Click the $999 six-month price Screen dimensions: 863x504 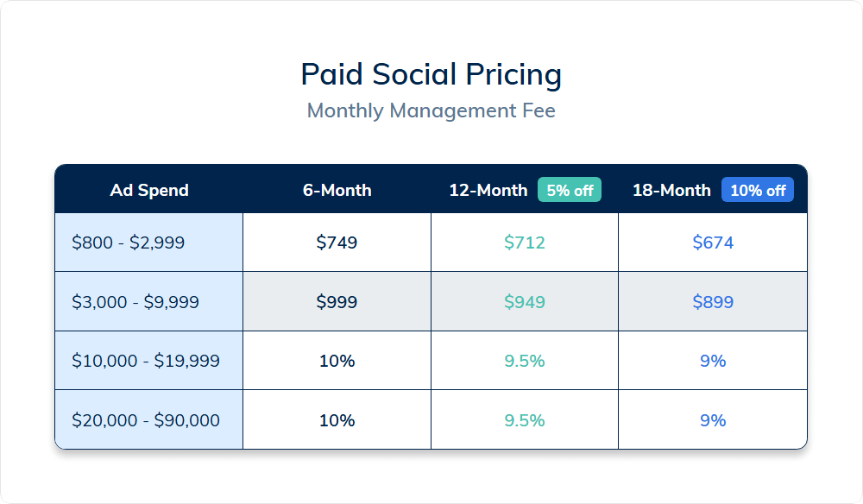pyautogui.click(x=337, y=302)
